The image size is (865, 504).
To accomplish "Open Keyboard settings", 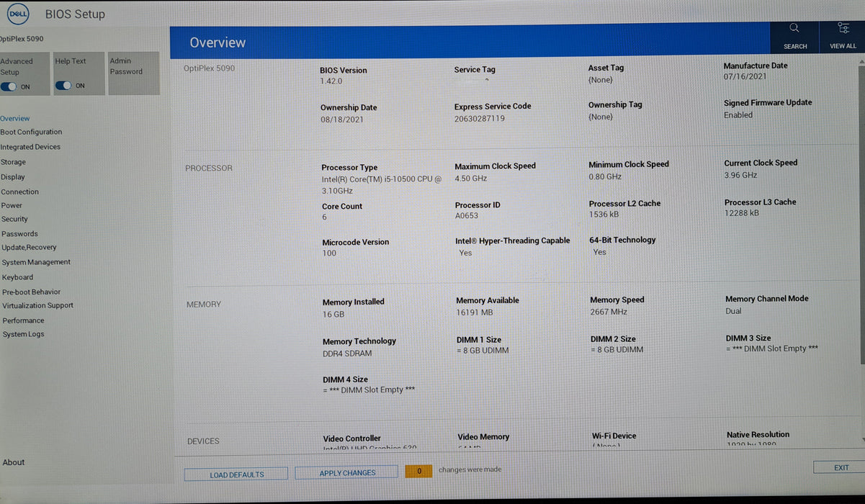I will [x=17, y=277].
